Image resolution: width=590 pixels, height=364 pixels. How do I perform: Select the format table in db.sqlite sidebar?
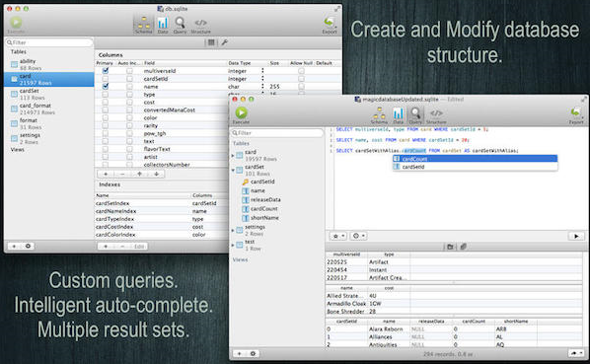click(x=49, y=123)
